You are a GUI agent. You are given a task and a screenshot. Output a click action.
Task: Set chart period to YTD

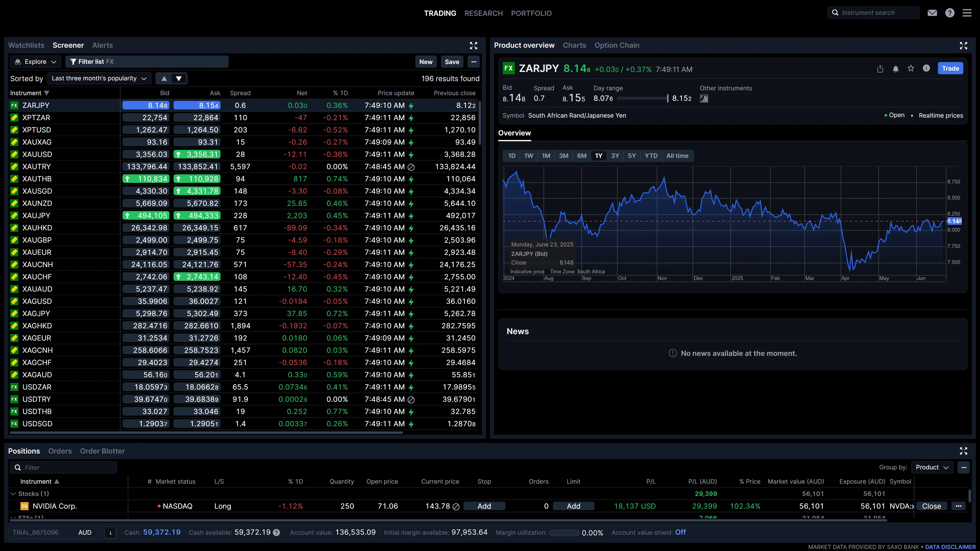pos(651,156)
